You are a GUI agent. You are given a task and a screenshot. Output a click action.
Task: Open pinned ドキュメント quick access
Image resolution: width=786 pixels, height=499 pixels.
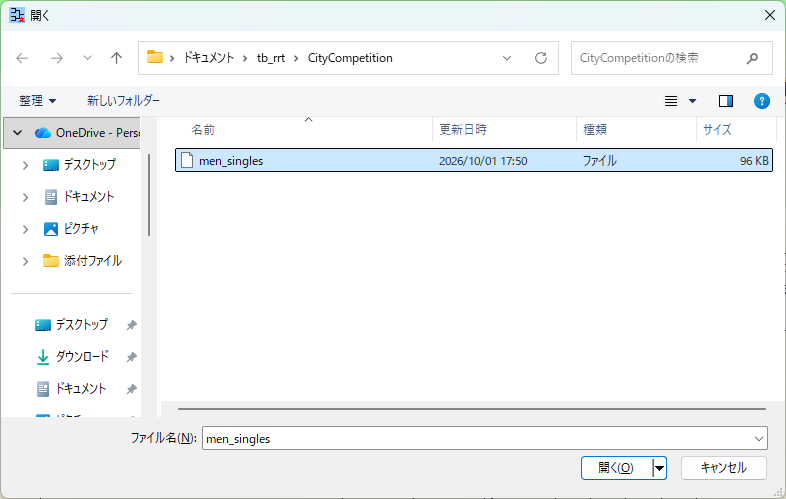[71, 389]
